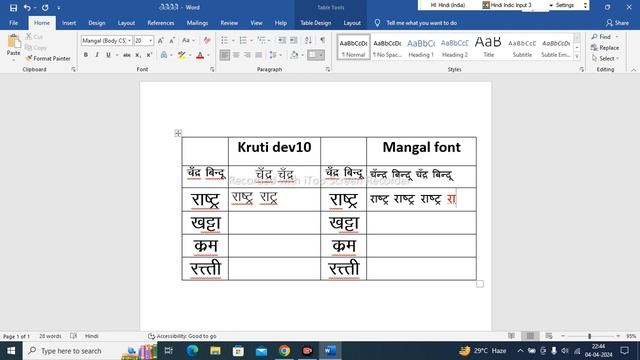Open the Table Design tab
This screenshot has width=640, height=360.
[316, 23]
